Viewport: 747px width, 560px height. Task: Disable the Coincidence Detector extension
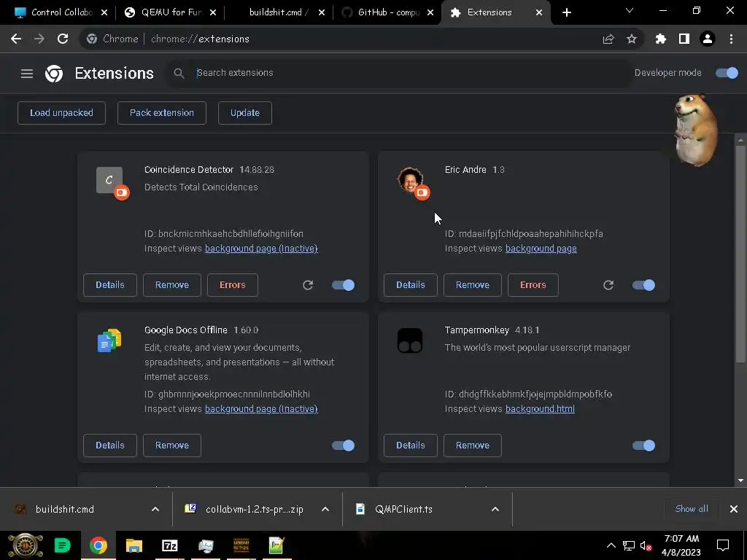pos(343,285)
